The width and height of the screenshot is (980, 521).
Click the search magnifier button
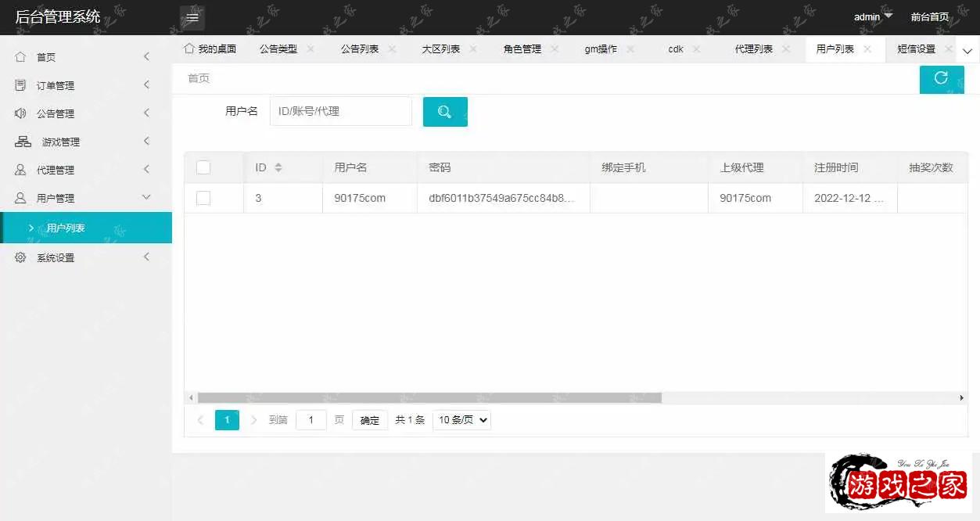[445, 111]
